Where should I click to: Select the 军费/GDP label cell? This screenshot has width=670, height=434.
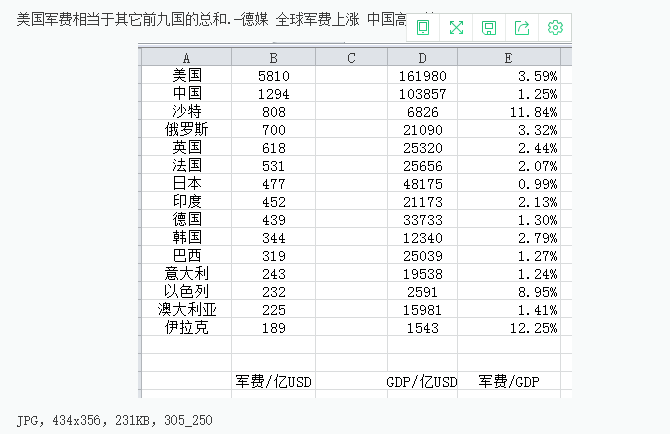(508, 381)
